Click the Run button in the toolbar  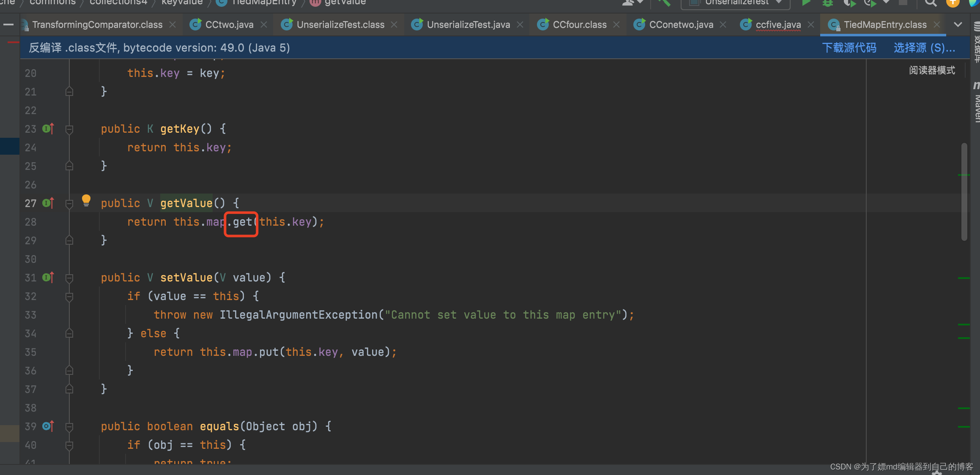(806, 3)
